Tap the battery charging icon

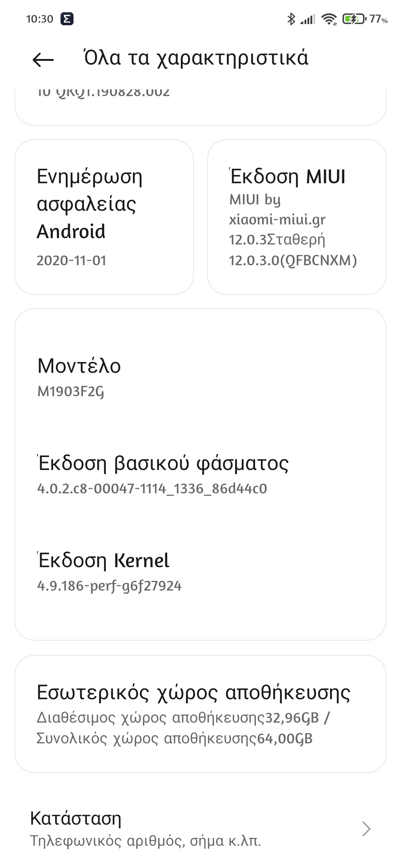[x=353, y=19]
